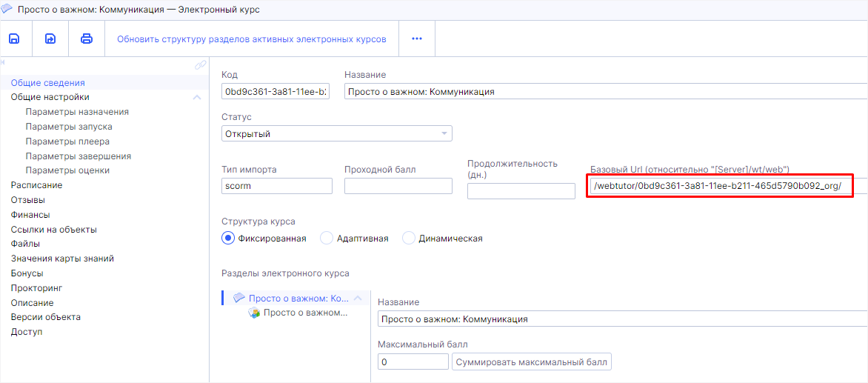The image size is (868, 383).
Task: Click Обновить структуру разделов активных электронных курсов
Action: click(251, 39)
